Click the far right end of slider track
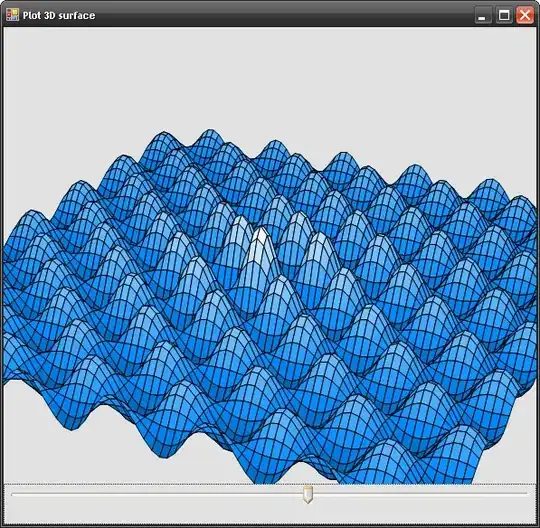 (525, 494)
